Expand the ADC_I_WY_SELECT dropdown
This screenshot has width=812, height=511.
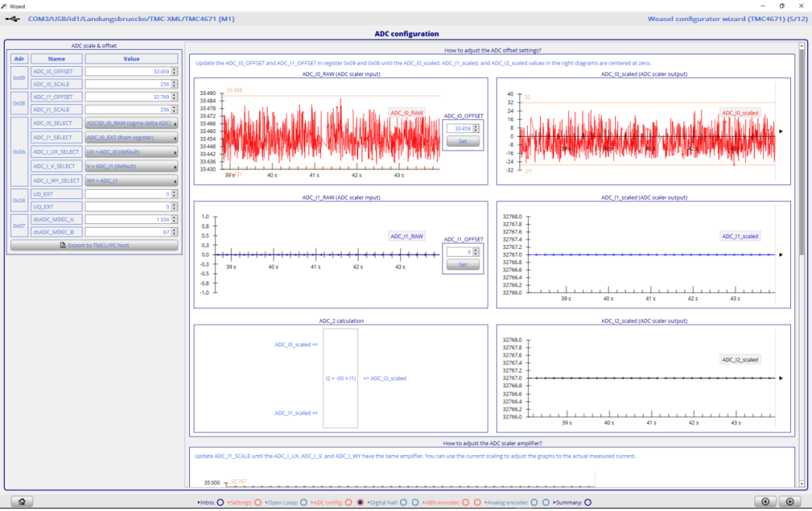[x=132, y=180]
